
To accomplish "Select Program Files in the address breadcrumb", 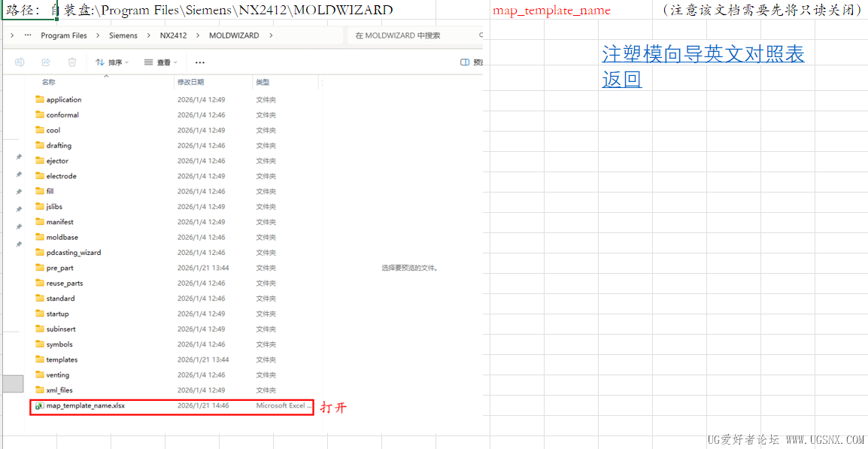I will 64,35.
